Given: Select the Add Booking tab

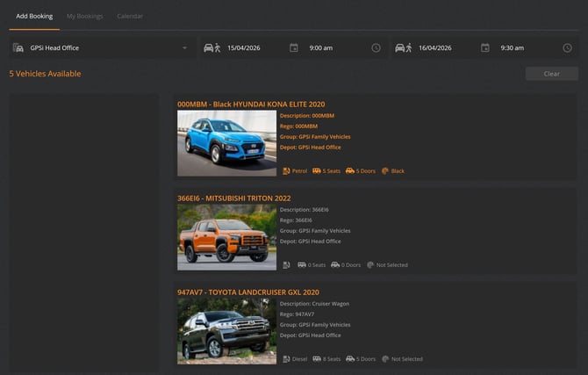Looking at the screenshot, I should (x=34, y=16).
